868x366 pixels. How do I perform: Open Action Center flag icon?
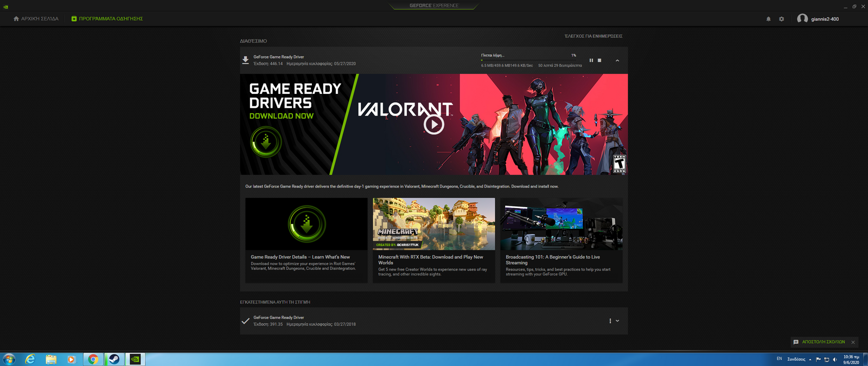(x=818, y=359)
